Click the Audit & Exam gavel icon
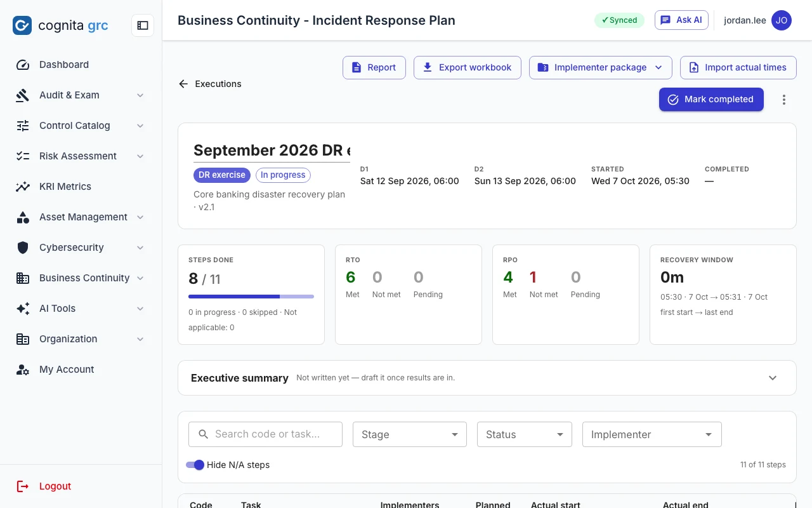812x508 pixels. pyautogui.click(x=23, y=95)
